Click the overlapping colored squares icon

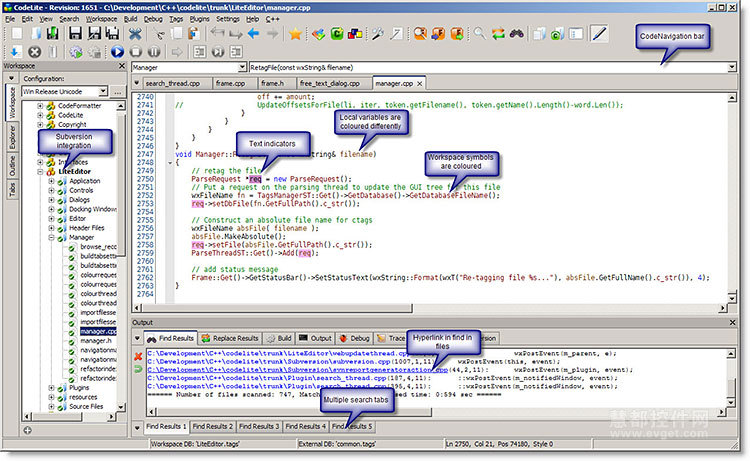(355, 33)
